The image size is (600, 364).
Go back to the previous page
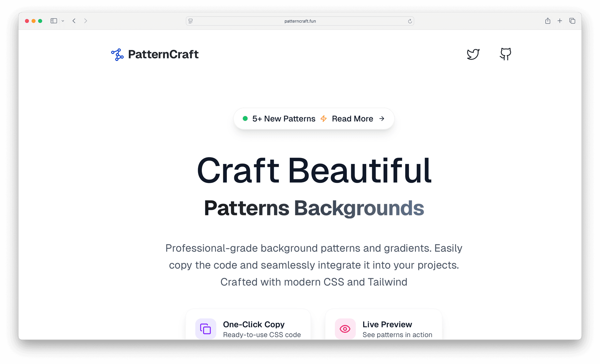click(x=74, y=21)
